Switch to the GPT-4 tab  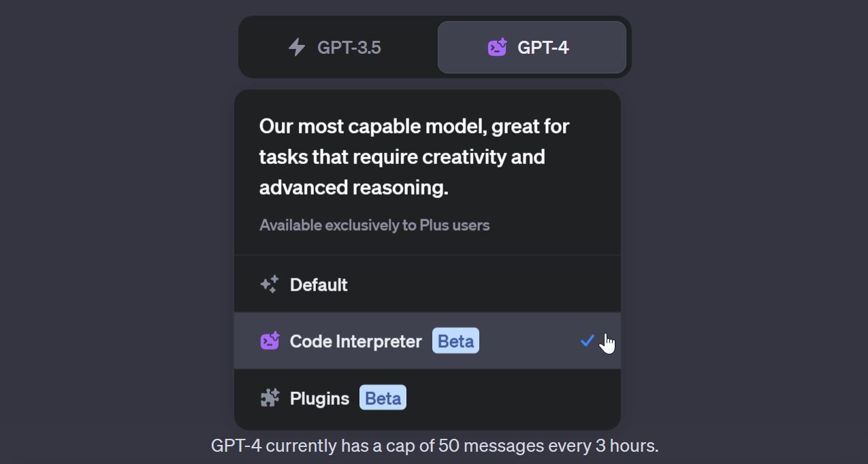(531, 47)
